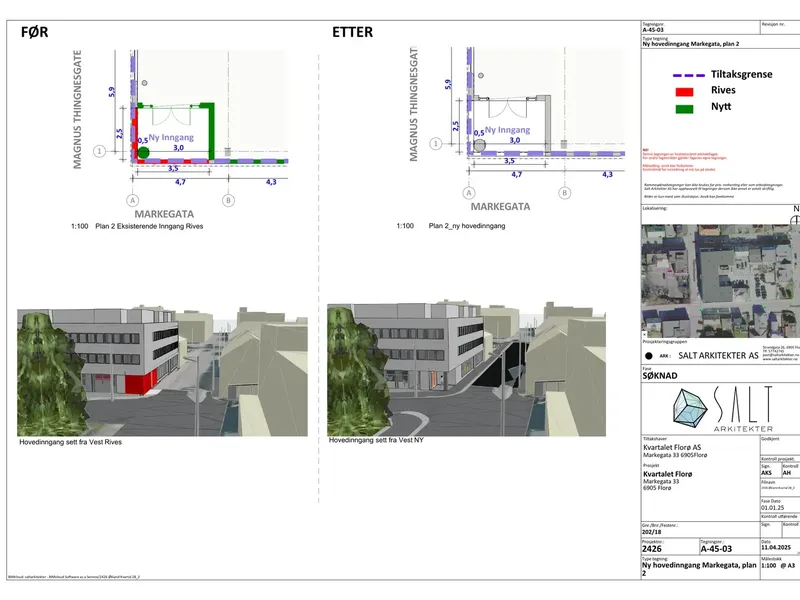Image resolution: width=800 pixels, height=600 pixels.
Task: Select grid bubble A in the FØR plan
Action: [132, 201]
